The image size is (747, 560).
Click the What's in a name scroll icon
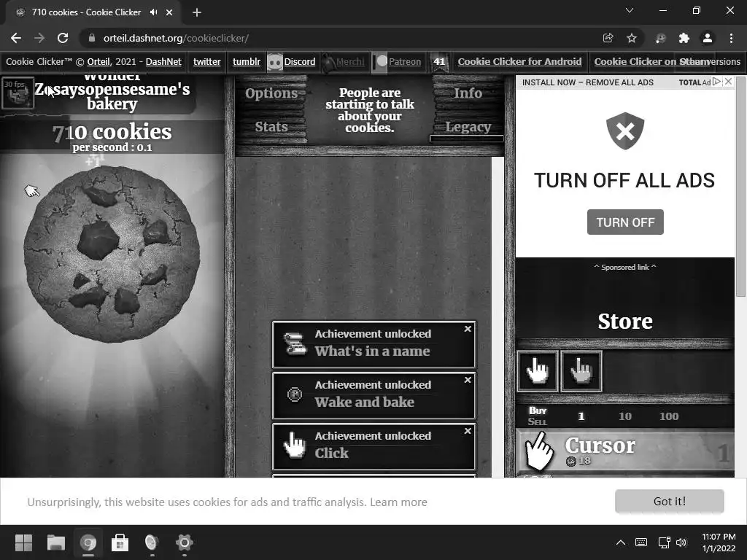(295, 344)
